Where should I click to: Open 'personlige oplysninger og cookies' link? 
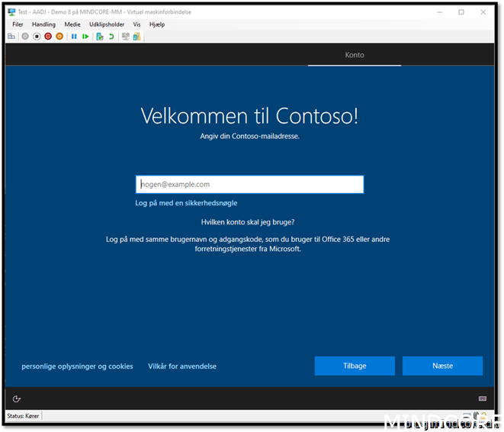tap(77, 366)
